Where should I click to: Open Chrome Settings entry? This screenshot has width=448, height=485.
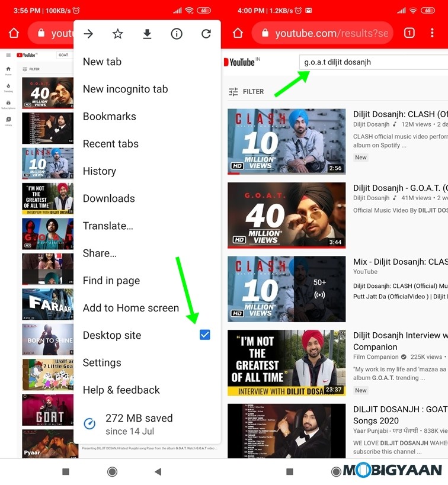pyautogui.click(x=147, y=362)
